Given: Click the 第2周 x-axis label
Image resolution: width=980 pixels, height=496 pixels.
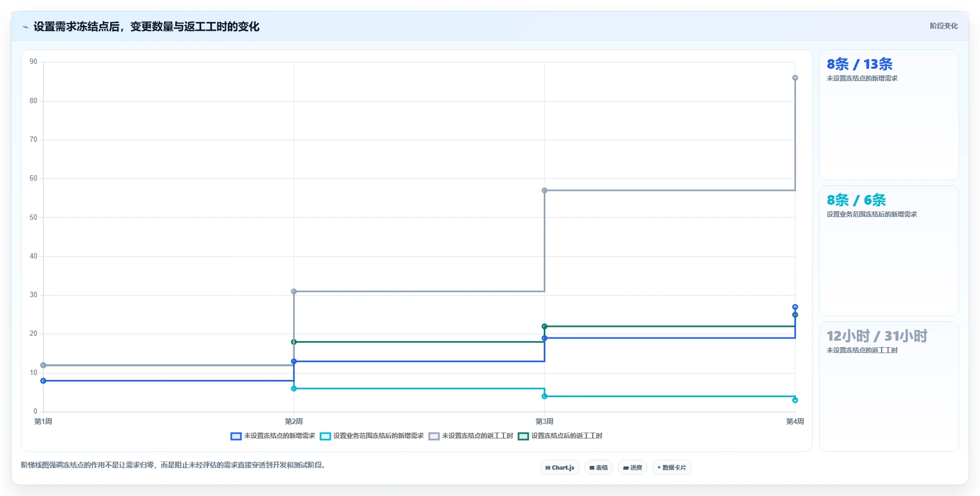Looking at the screenshot, I should tap(294, 421).
